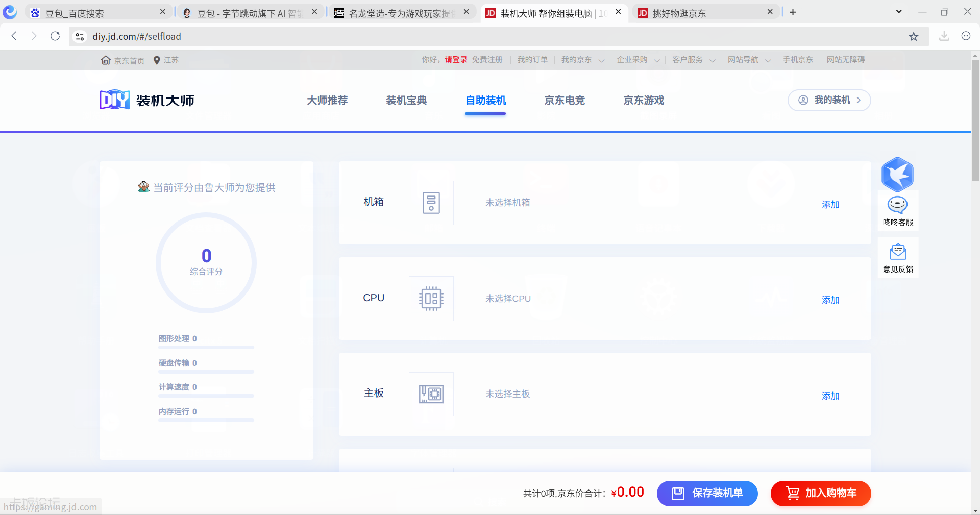Click 请登录 login link
Screen dimensions: 980x515
(x=456, y=60)
